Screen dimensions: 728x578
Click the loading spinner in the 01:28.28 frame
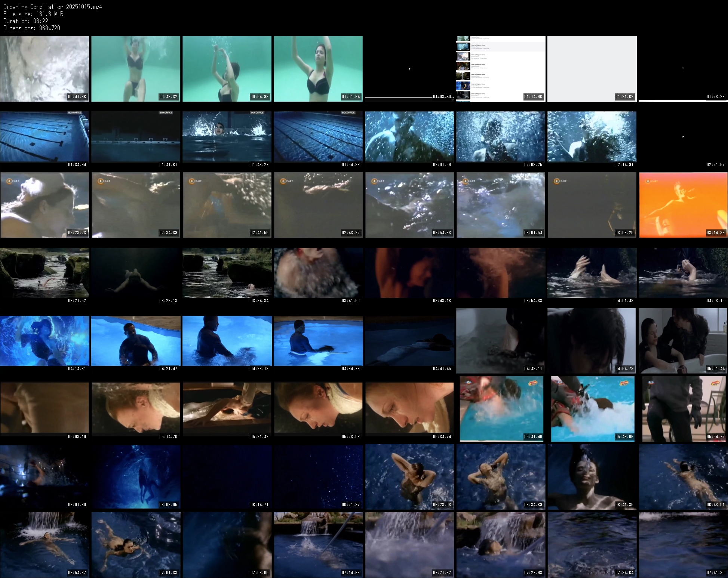(683, 68)
